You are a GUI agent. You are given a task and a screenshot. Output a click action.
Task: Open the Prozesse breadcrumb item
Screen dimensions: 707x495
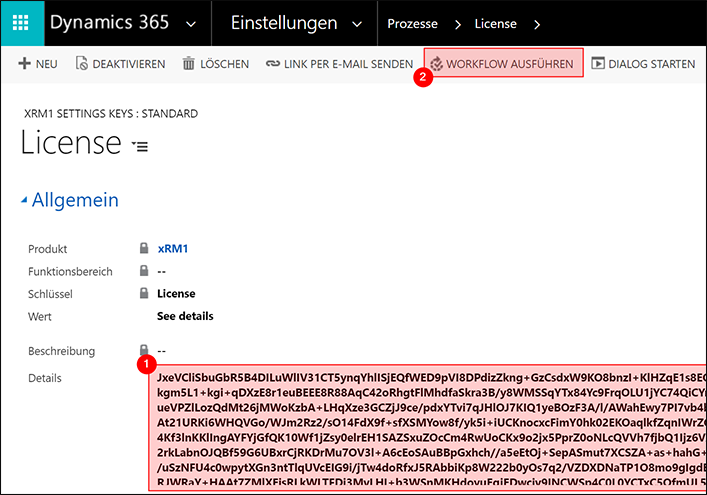click(x=412, y=24)
